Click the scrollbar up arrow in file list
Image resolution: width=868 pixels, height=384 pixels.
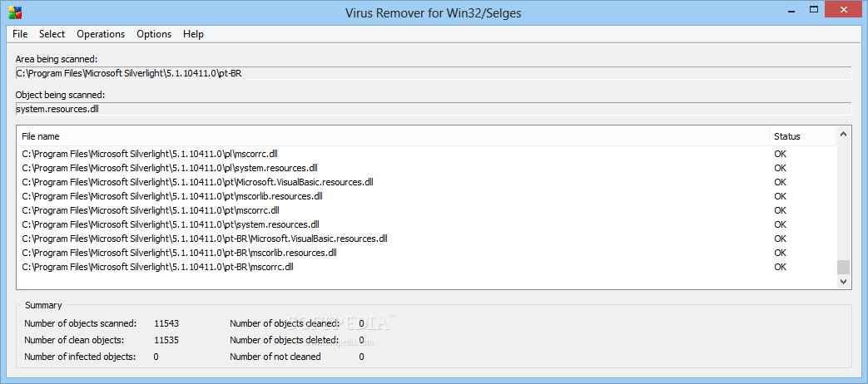tap(842, 134)
